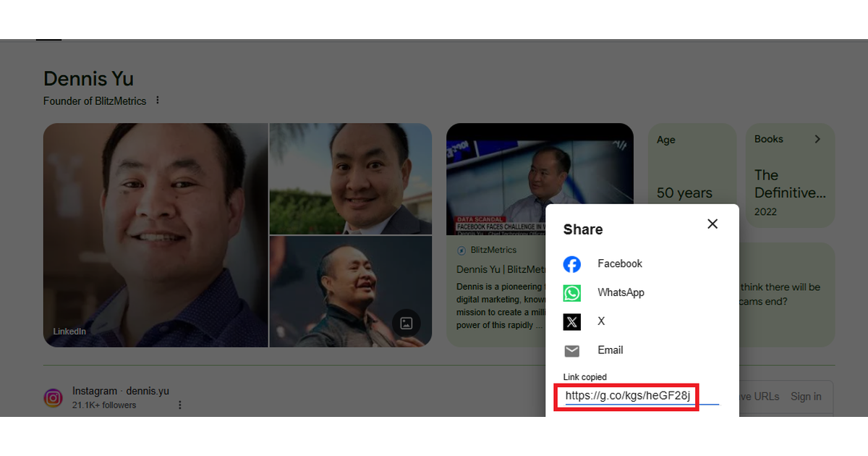Open the Data Scandal news video thumbnail
The height and width of the screenshot is (456, 868).
pos(540,178)
